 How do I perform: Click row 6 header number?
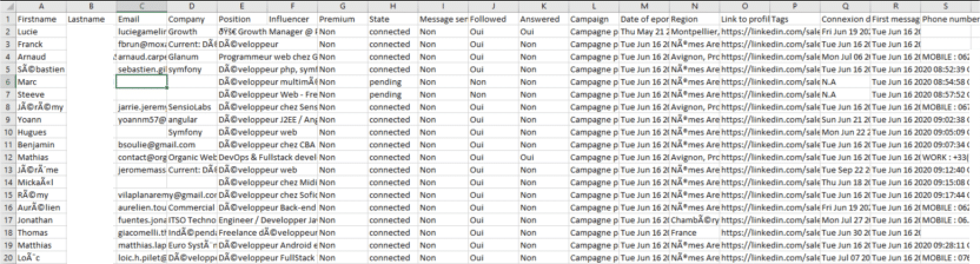click(x=8, y=82)
